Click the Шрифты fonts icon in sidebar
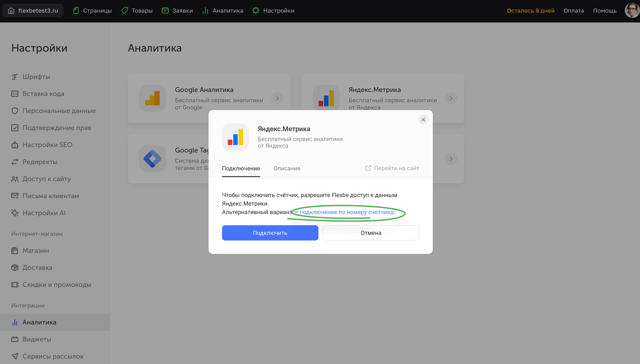The image size is (640, 364). [15, 77]
